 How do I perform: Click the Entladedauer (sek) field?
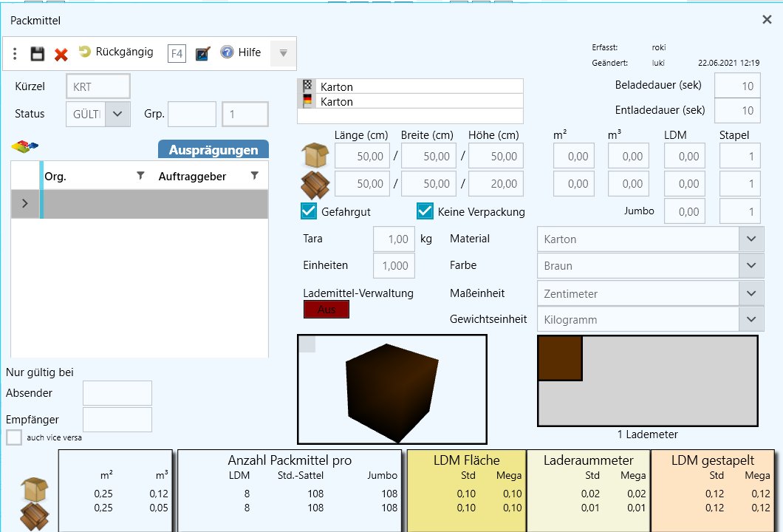click(x=737, y=110)
